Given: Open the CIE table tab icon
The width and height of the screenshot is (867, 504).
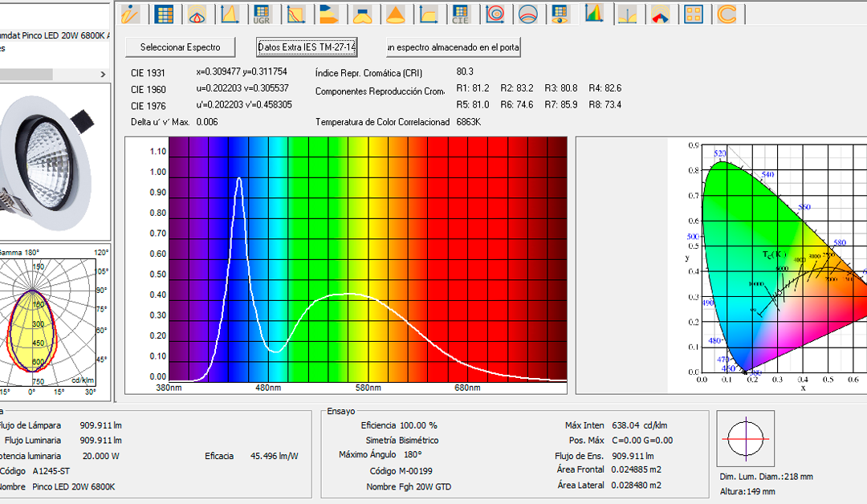Looking at the screenshot, I should [x=461, y=14].
